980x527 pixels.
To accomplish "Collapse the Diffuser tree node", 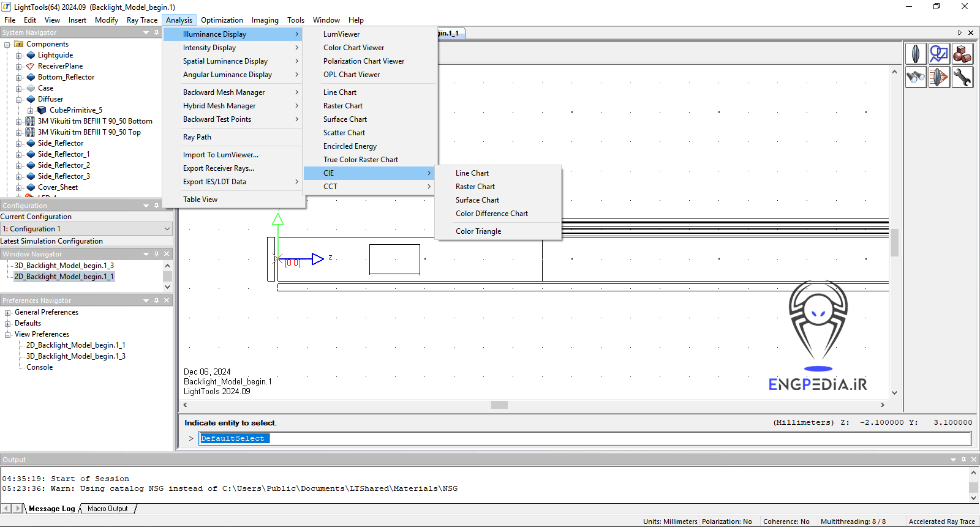I will click(x=18, y=99).
